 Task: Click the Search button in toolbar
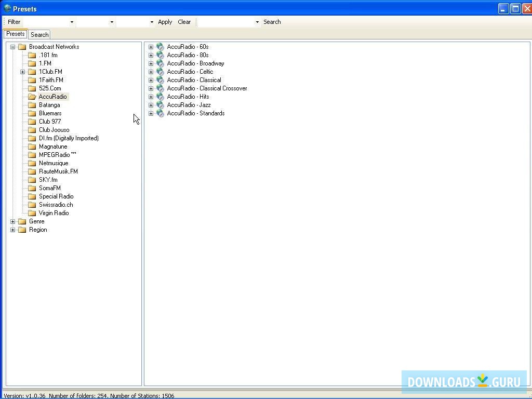pos(272,22)
